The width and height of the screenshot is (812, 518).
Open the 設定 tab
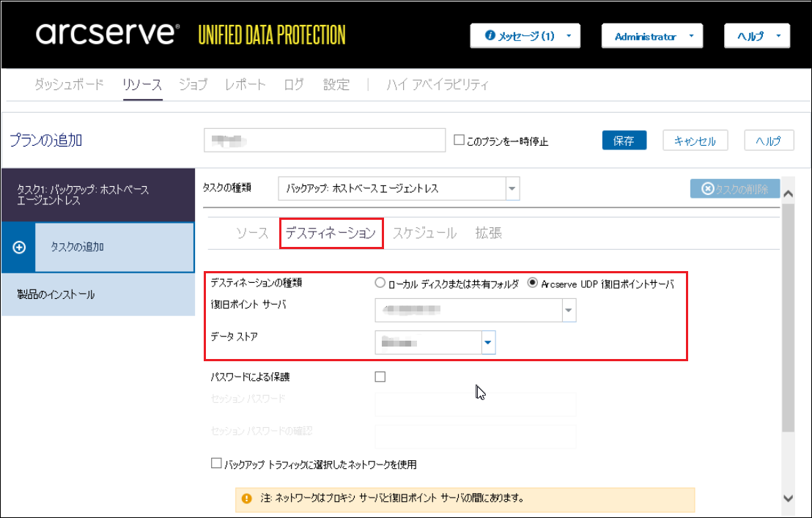tap(336, 84)
